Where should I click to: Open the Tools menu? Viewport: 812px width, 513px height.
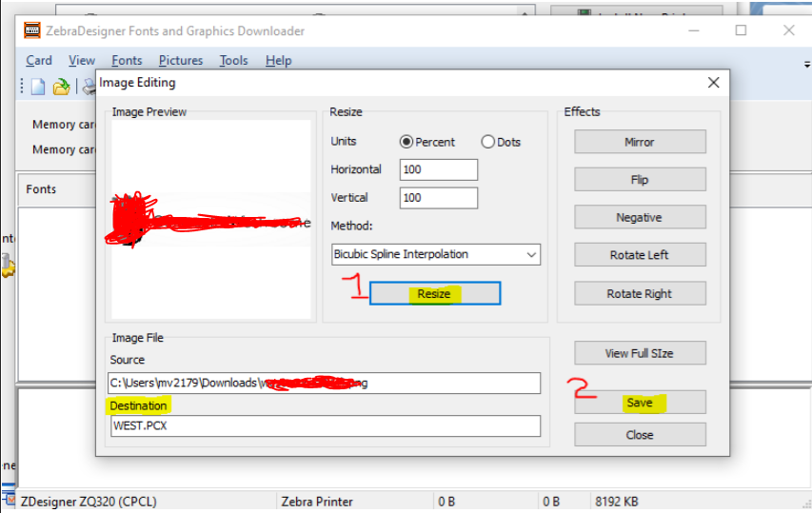click(233, 60)
